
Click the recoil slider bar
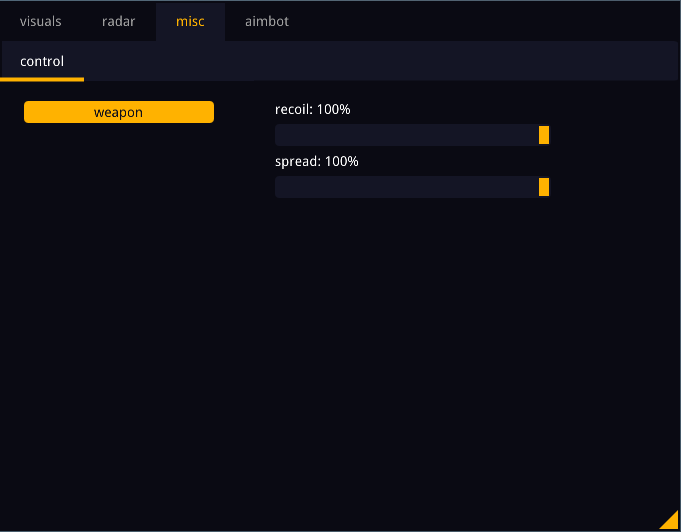(412, 135)
